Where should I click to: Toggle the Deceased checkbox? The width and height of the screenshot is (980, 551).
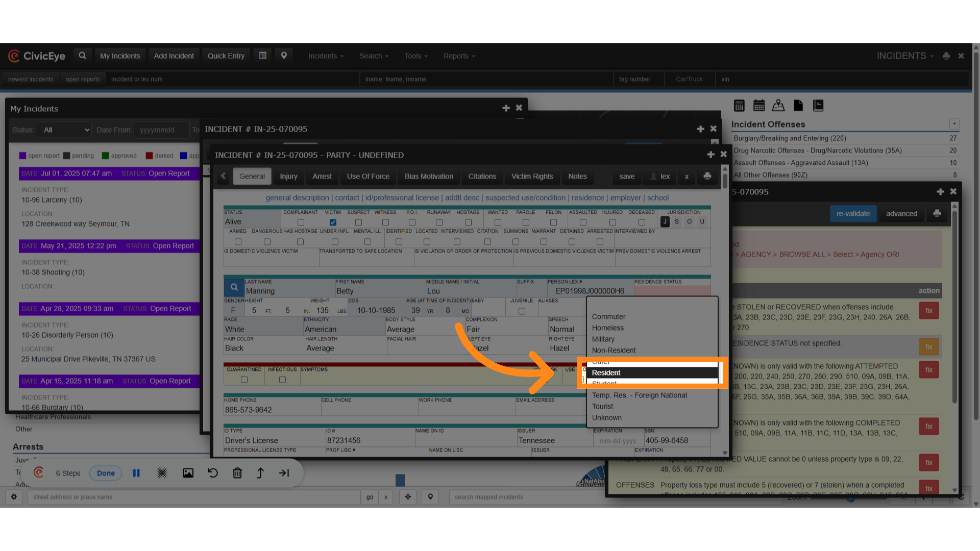point(642,222)
